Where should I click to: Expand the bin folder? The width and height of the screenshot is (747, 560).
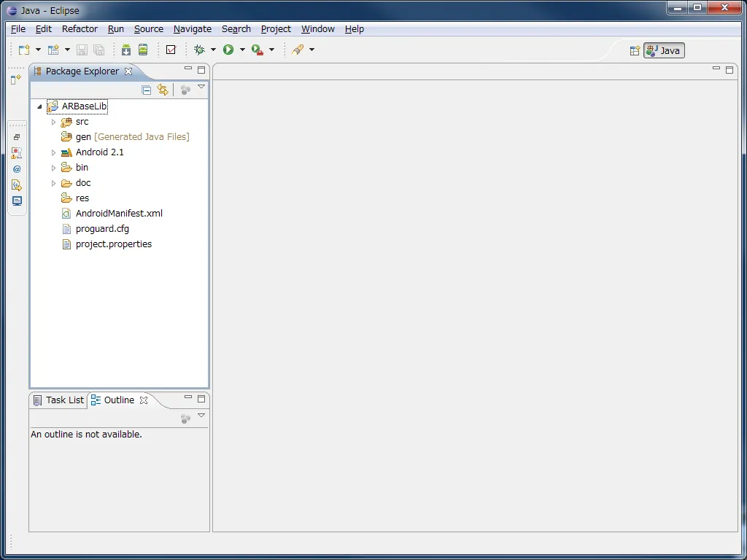[x=53, y=168]
